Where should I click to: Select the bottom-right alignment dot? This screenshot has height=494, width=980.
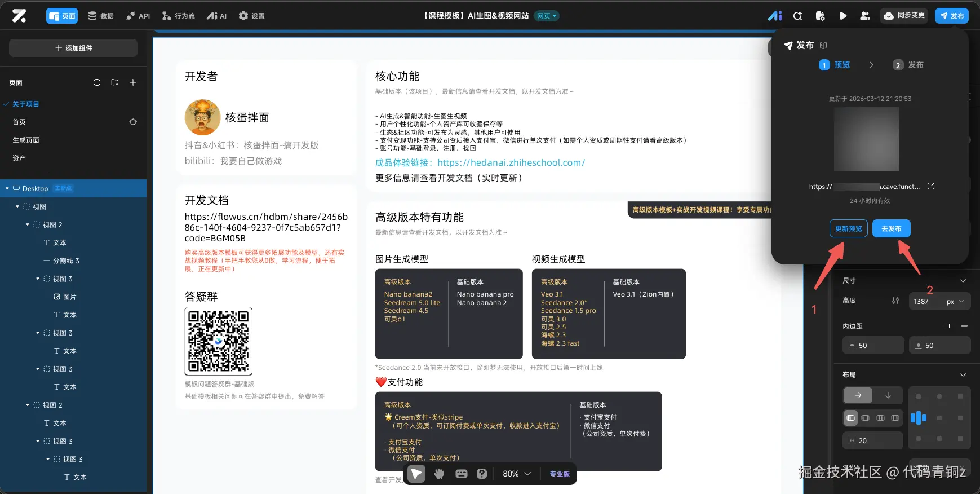[960, 439]
